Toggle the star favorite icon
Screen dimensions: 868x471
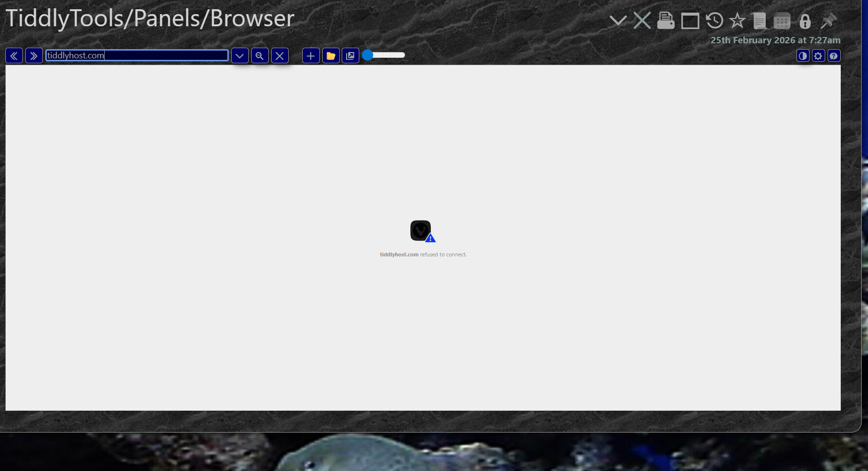click(737, 21)
